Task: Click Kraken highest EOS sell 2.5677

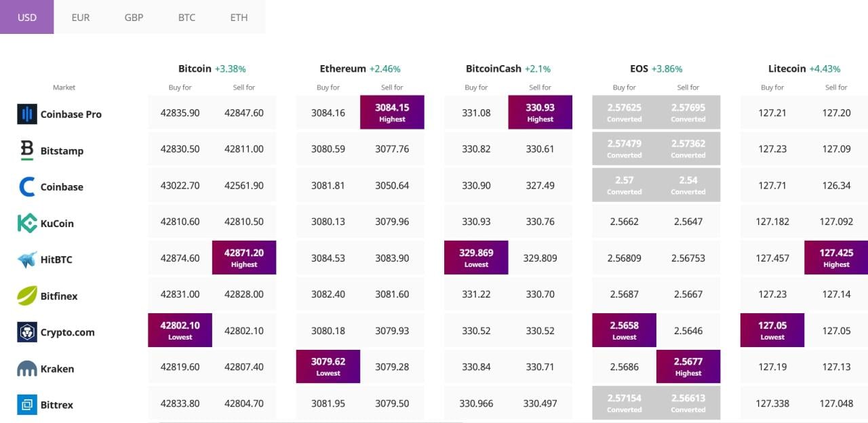Action: (x=688, y=366)
